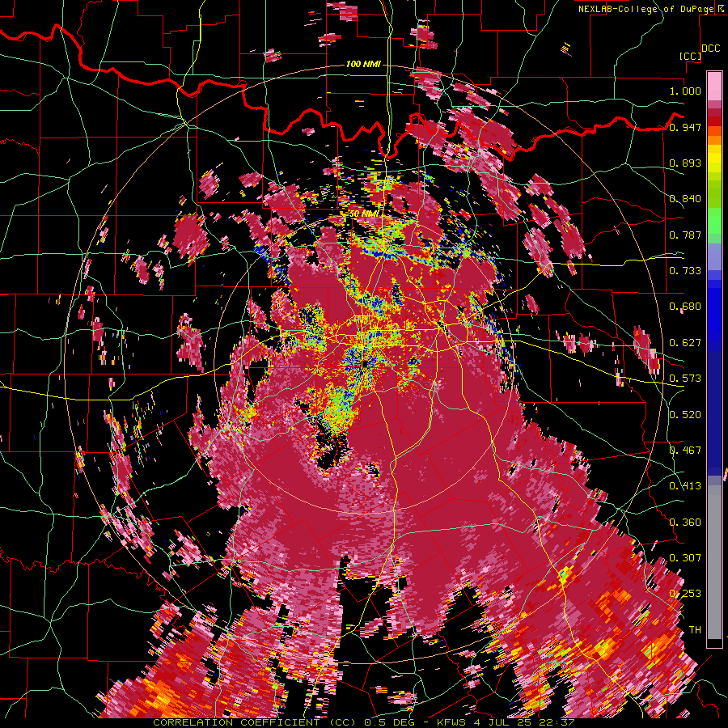Click the "50 NMI" range ring label
Viewport: 728px width, 728px height.
[363, 214]
